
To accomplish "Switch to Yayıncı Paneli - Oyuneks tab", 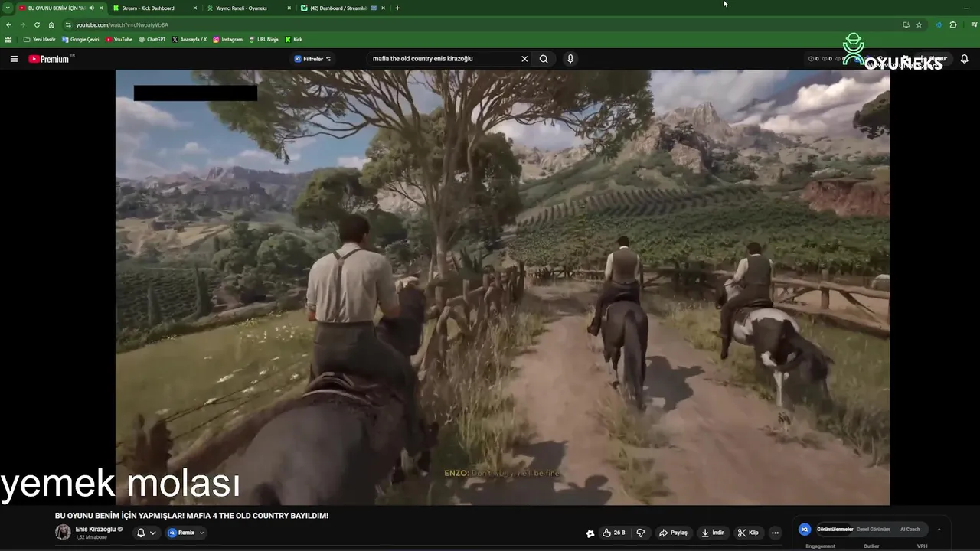I will 249,8.
